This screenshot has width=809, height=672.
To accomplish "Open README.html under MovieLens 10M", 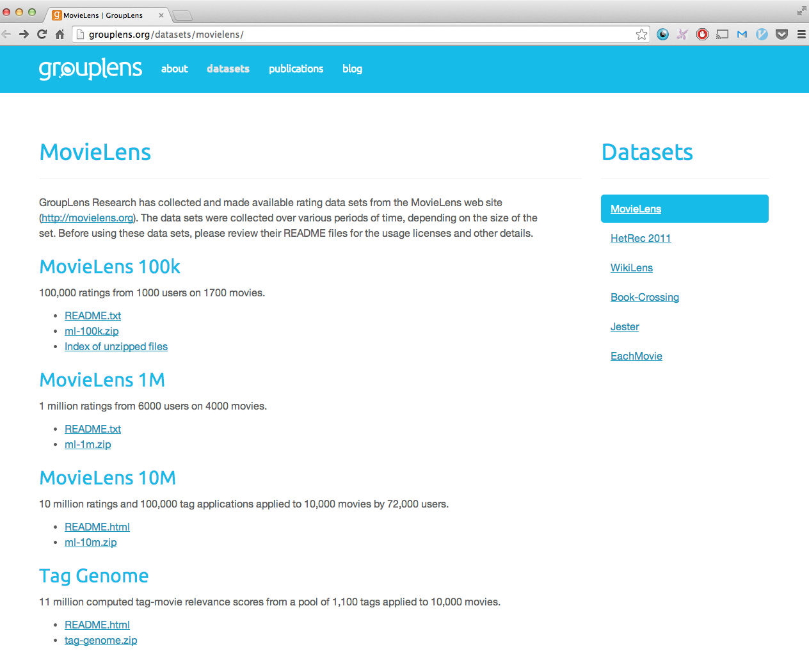I will (97, 527).
